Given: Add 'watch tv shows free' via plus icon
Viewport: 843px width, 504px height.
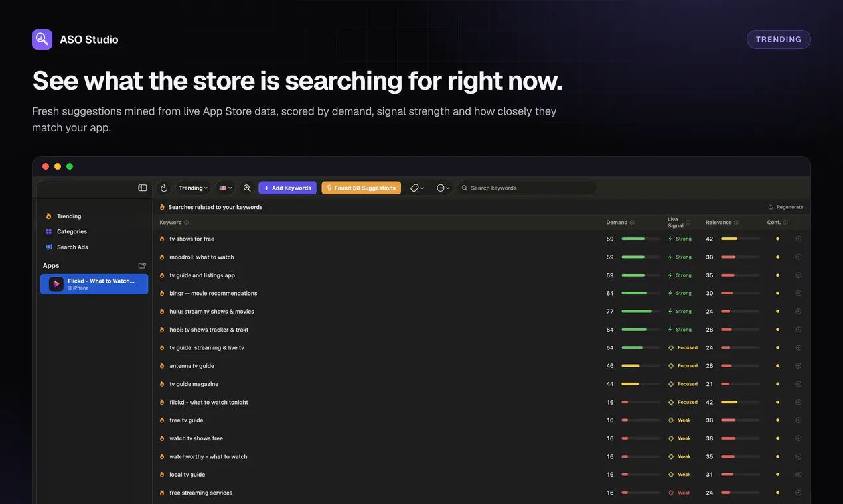Looking at the screenshot, I should (799, 438).
